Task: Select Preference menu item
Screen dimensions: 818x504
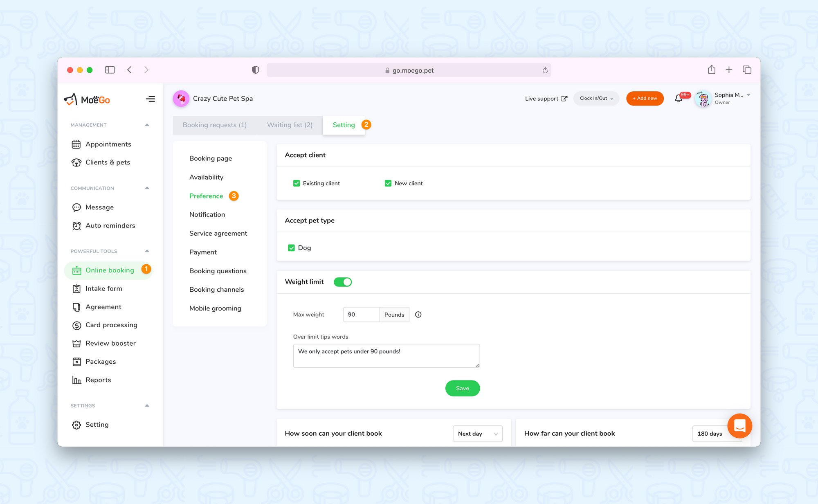Action: [206, 196]
